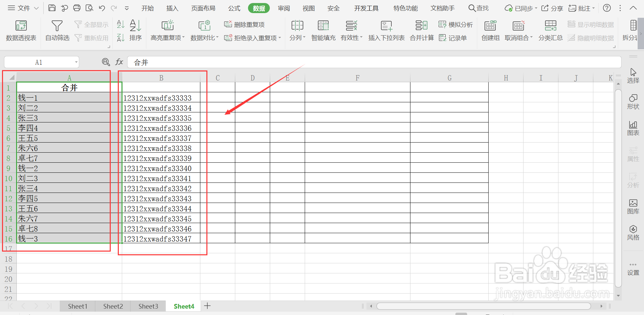Image resolution: width=644 pixels, height=315 pixels.
Task: Click 智能填充 smart fill
Action: coord(323,31)
